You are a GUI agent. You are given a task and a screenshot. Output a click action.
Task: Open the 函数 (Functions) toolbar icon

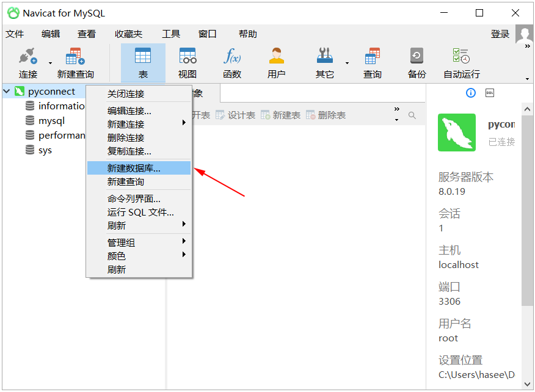(231, 63)
